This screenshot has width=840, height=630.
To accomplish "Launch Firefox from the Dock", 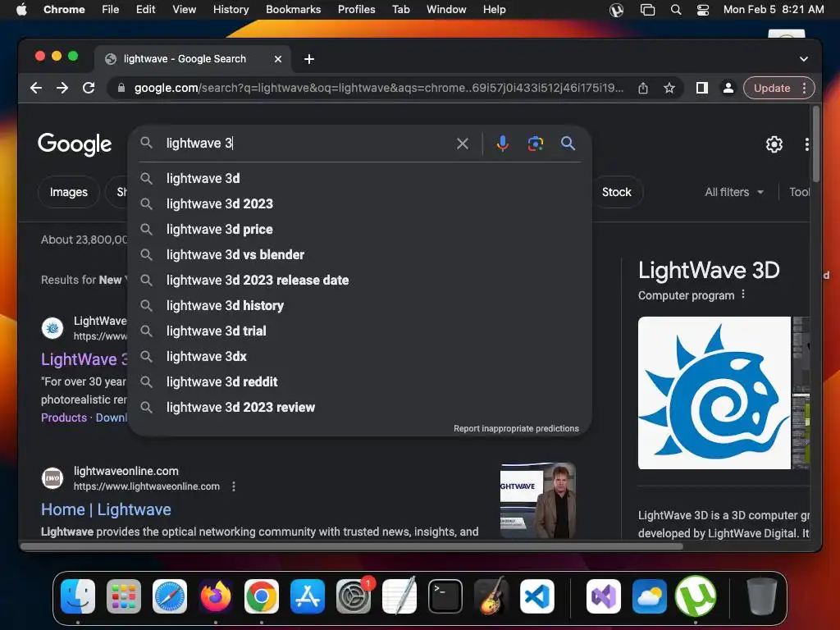I will click(216, 596).
